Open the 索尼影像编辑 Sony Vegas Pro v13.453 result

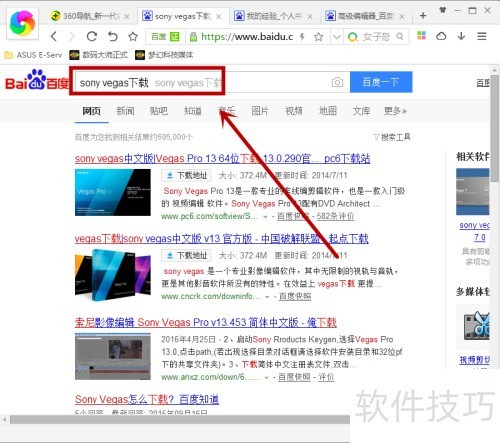pos(206,322)
